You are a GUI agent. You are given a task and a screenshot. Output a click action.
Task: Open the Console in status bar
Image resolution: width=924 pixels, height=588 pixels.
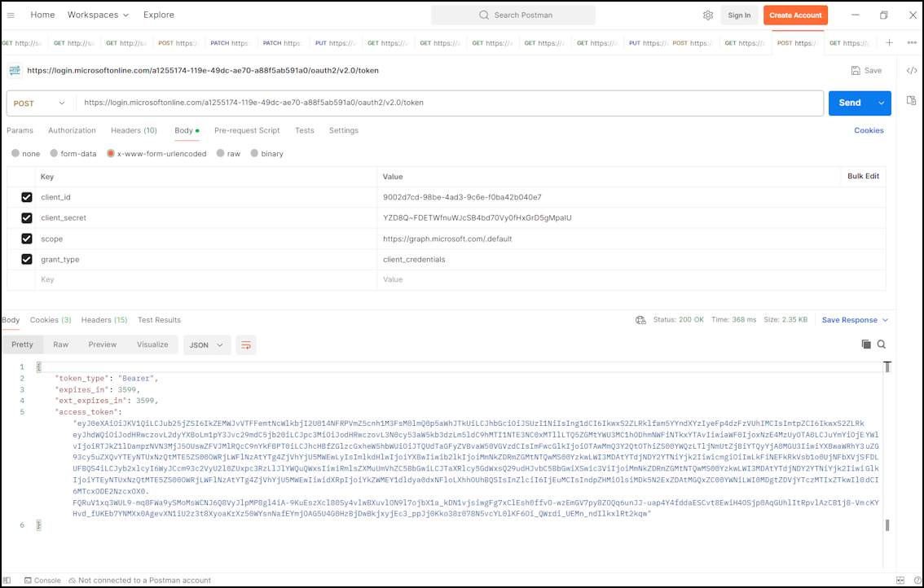pos(42,581)
